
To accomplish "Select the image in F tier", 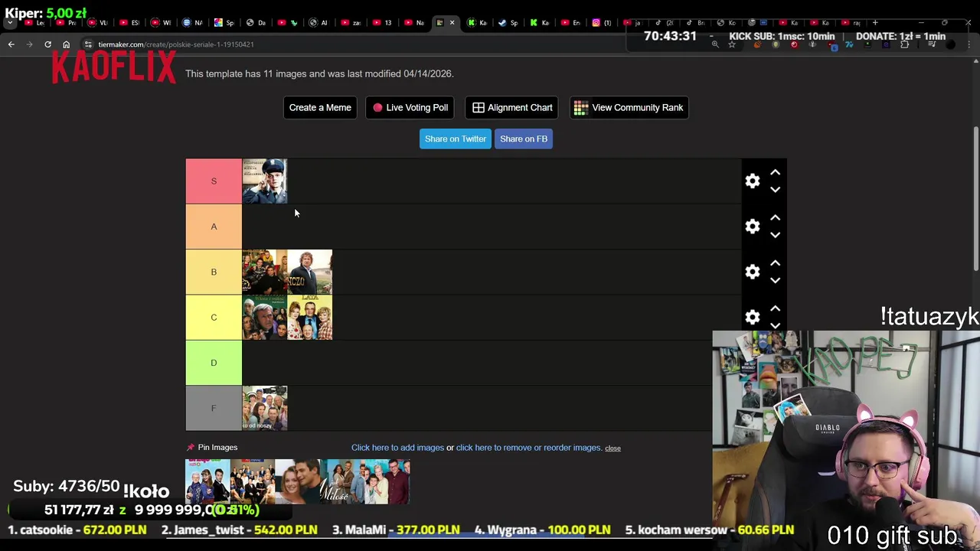I will click(265, 408).
